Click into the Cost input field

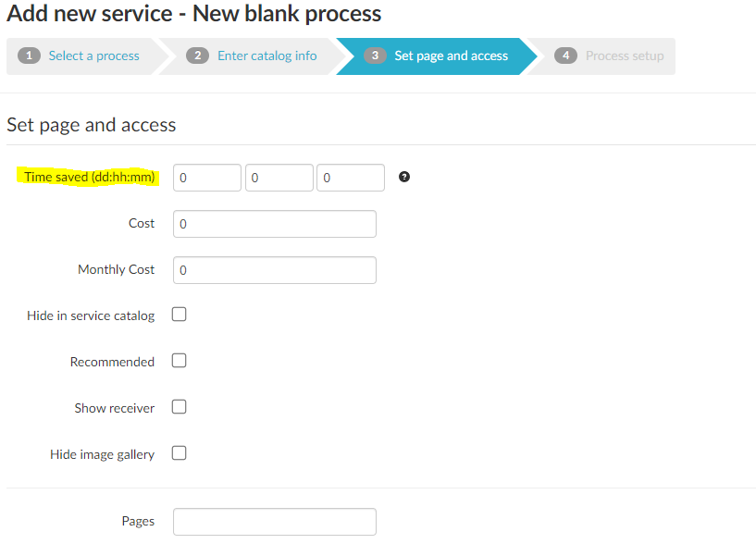pos(274,224)
